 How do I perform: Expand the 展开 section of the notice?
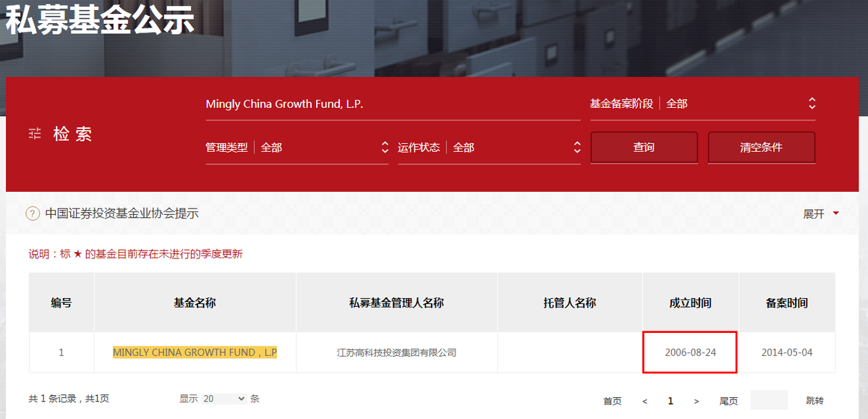tap(818, 213)
